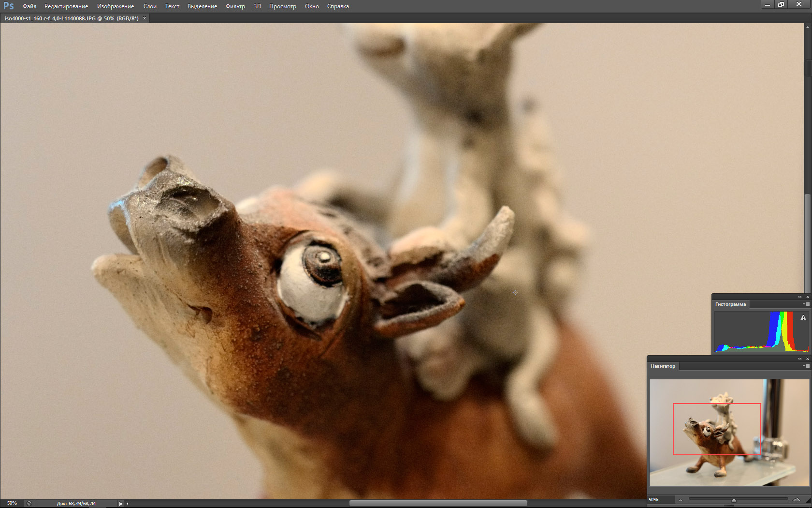Open the Фильтр menu
The image size is (812, 508).
coord(235,6)
